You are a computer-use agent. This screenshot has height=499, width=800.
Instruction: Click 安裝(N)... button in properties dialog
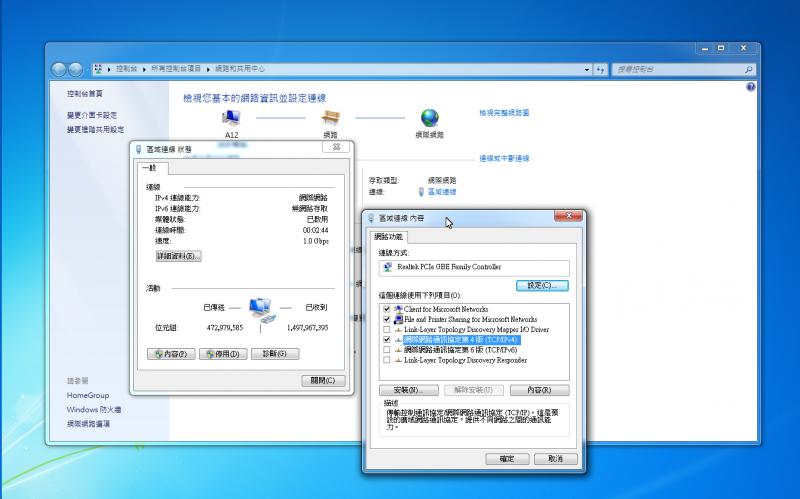pos(409,390)
